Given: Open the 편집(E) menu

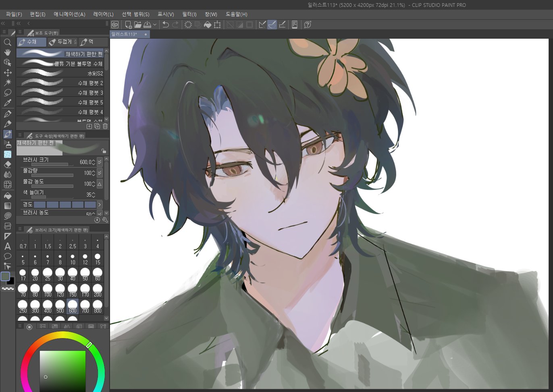Looking at the screenshot, I should tap(38, 14).
